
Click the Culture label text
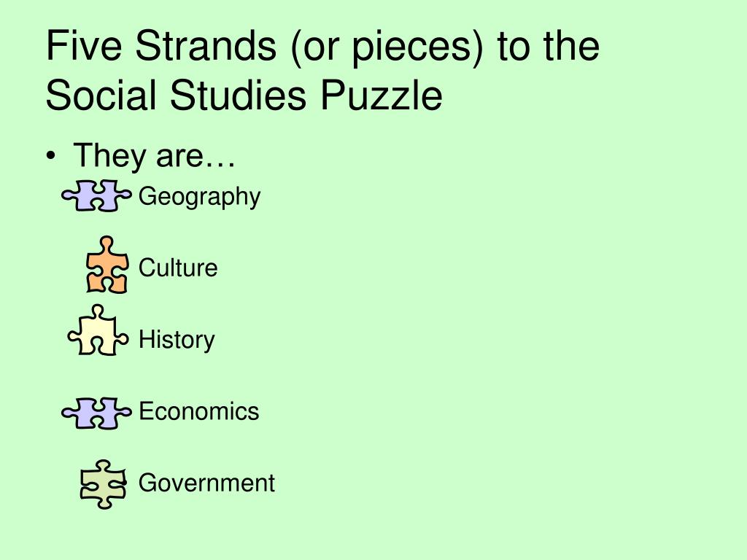click(178, 268)
